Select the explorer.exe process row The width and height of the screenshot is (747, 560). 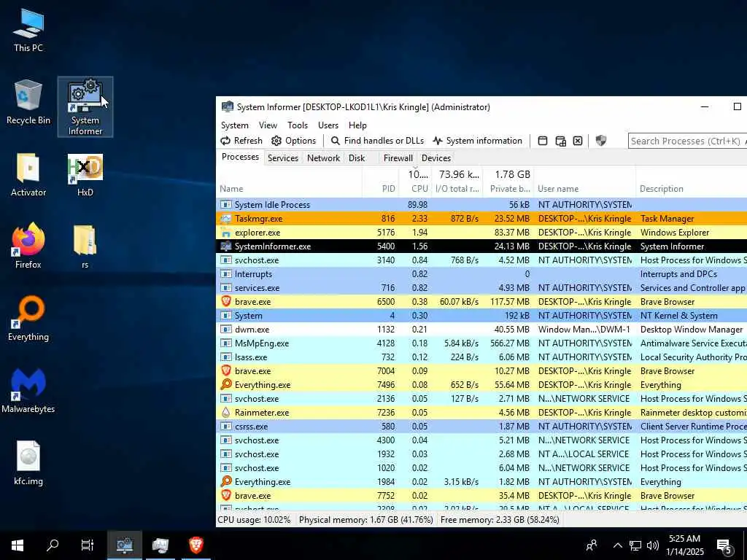tap(481, 233)
